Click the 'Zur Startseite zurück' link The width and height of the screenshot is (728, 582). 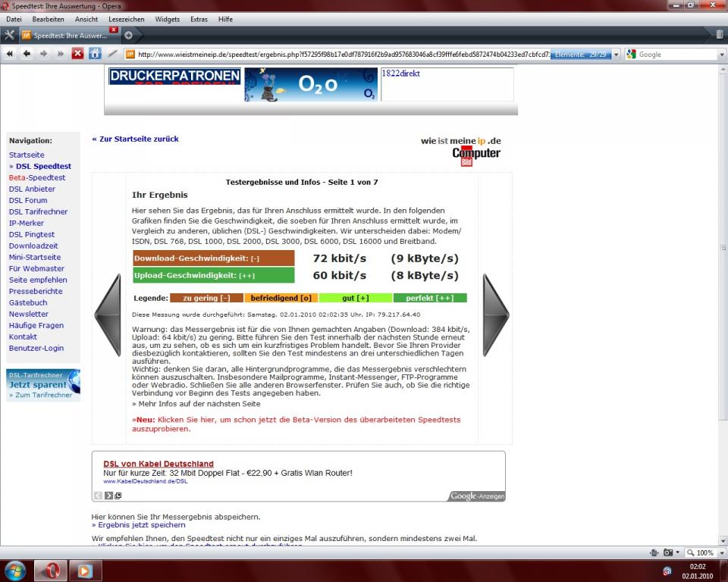[136, 139]
